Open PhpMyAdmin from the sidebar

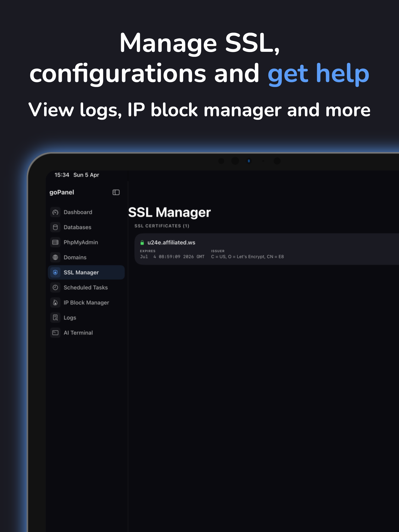[86, 242]
